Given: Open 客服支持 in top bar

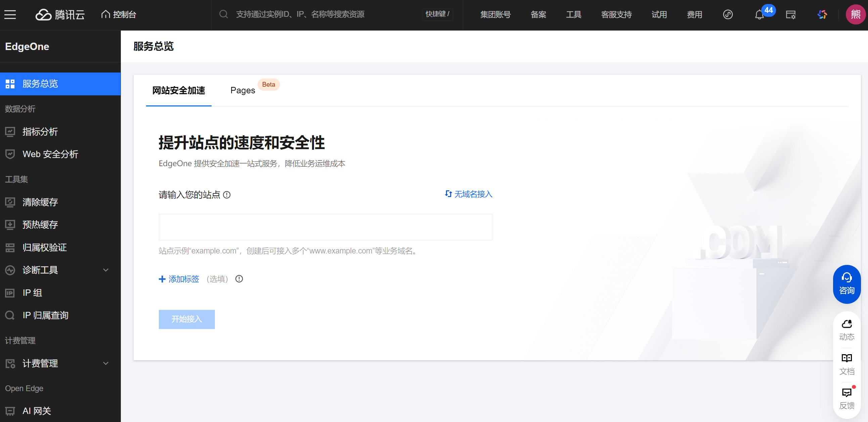Looking at the screenshot, I should [616, 14].
